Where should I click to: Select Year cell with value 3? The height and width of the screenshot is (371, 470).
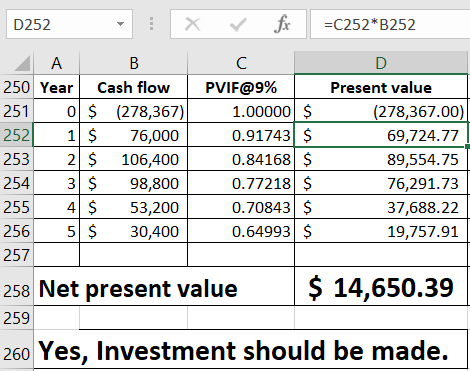pyautogui.click(x=57, y=183)
